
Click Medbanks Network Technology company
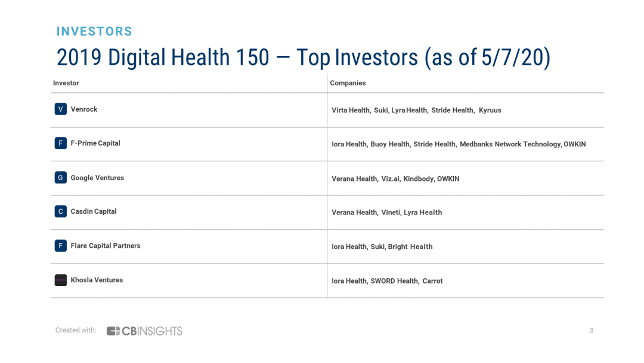[510, 144]
